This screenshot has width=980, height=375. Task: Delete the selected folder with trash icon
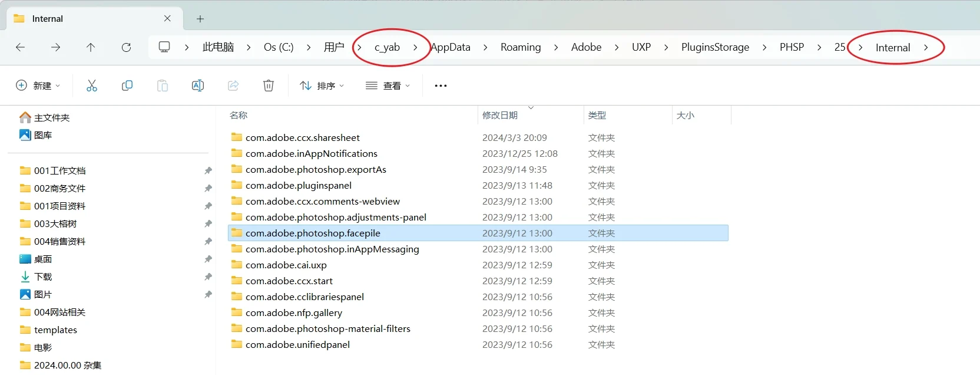click(269, 85)
